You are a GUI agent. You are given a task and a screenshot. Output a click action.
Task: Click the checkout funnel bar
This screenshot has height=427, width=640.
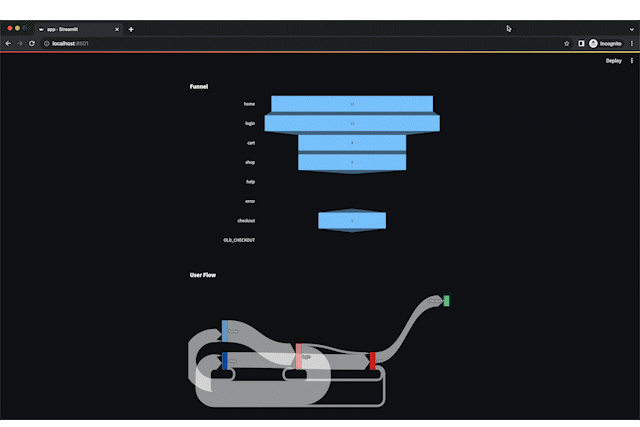[352, 220]
